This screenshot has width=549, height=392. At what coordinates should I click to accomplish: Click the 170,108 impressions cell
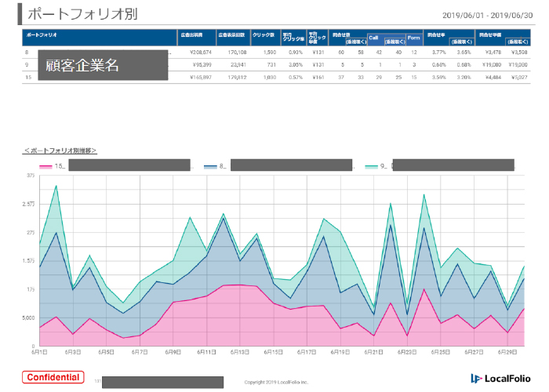click(x=237, y=53)
